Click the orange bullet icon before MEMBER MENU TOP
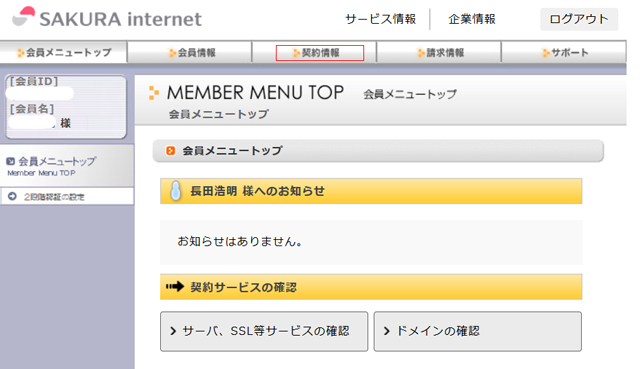 [154, 93]
